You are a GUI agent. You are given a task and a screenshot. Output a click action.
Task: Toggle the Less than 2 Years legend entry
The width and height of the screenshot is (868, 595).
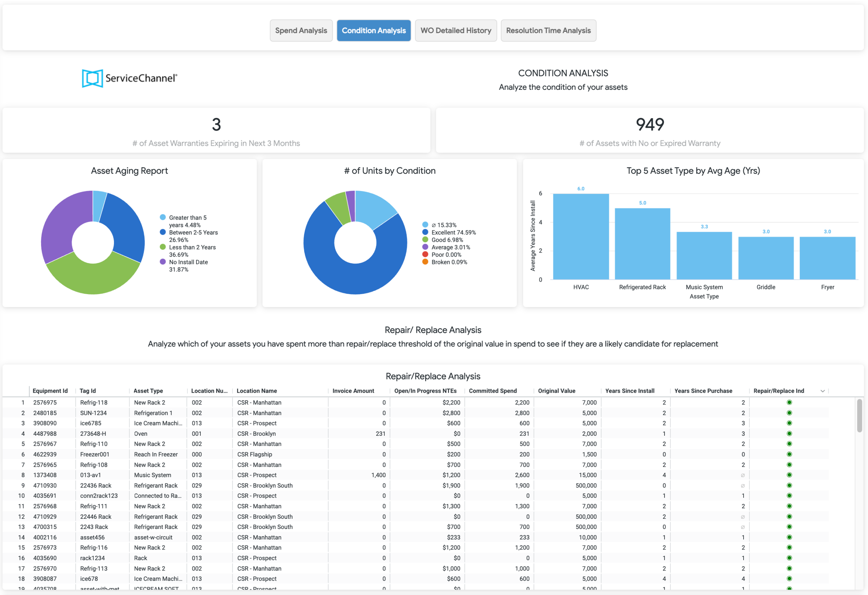coord(188,251)
